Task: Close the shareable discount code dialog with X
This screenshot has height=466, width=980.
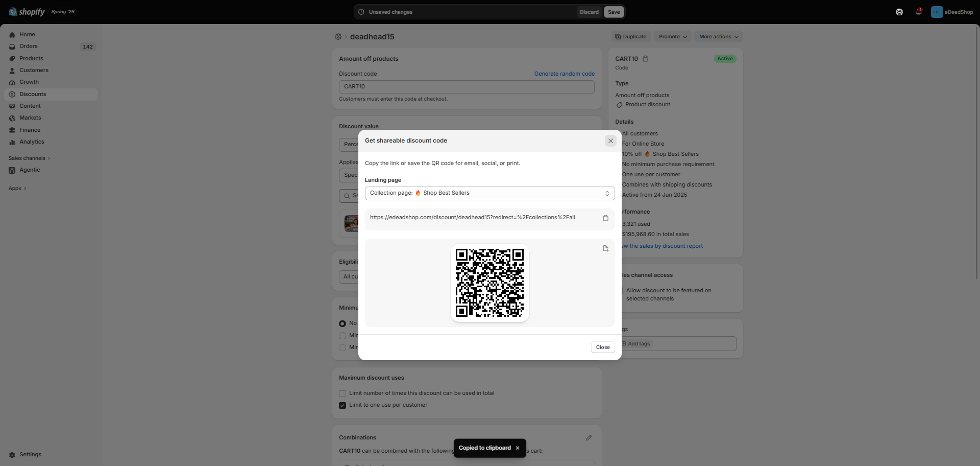Action: 610,141
